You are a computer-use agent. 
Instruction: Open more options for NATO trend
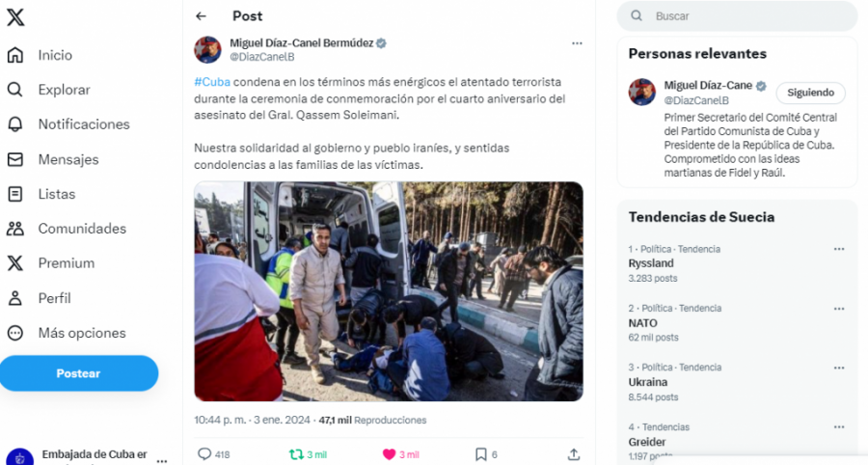tap(839, 309)
